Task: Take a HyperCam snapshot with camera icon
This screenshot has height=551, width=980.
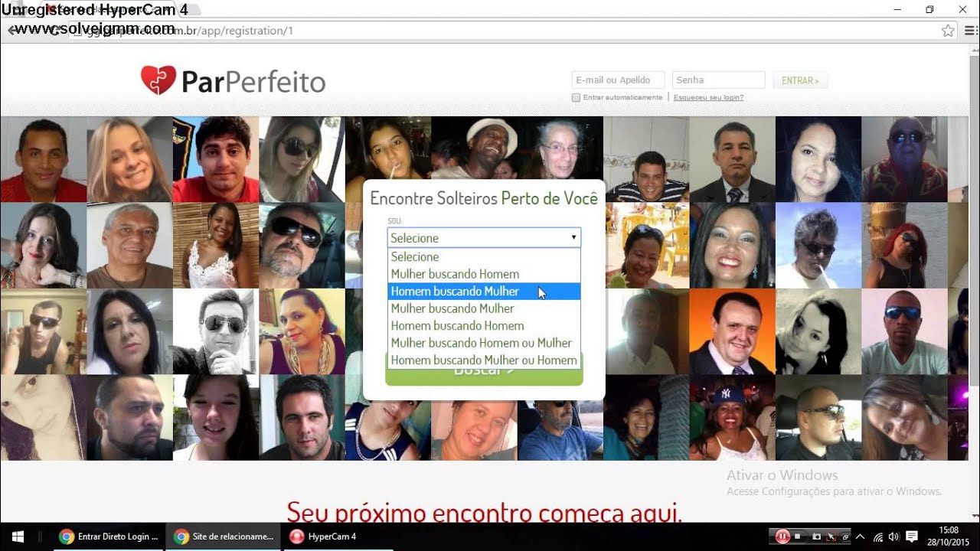Action: [x=816, y=536]
